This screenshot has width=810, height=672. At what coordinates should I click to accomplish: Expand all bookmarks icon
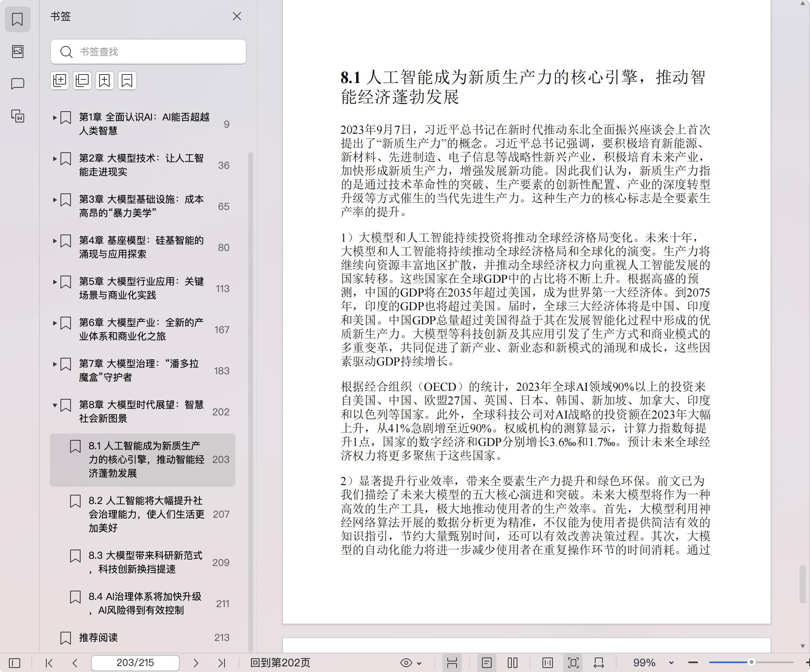pos(60,81)
